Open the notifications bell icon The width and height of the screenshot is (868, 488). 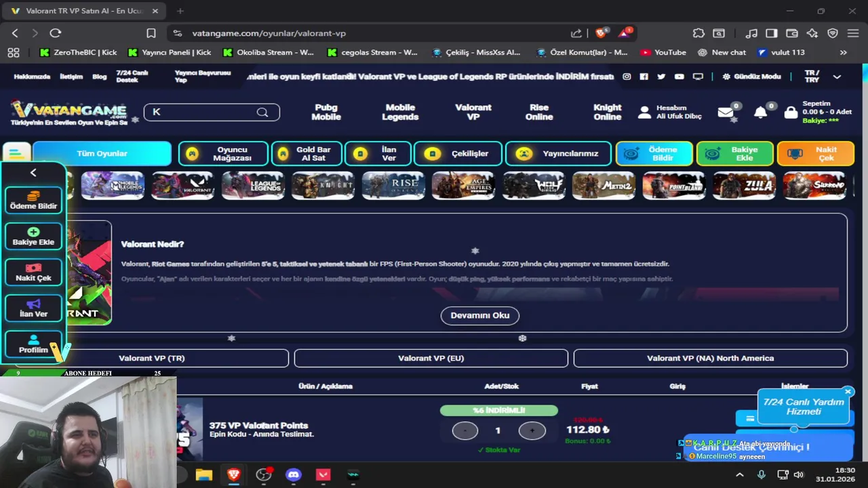pos(760,113)
